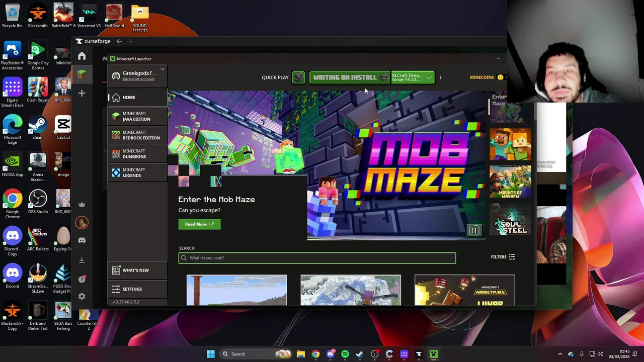
Task: Click the "What do you seek?" search field
Action: tap(317, 258)
